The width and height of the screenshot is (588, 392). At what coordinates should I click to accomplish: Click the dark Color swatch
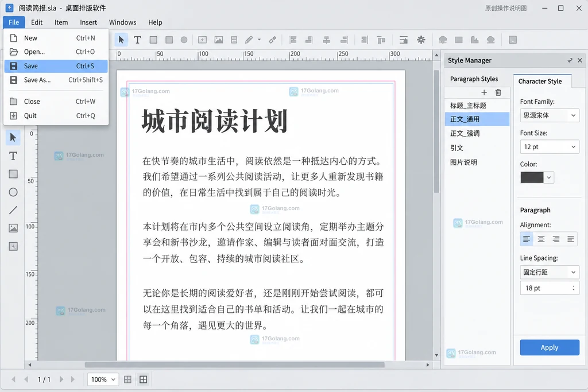532,178
